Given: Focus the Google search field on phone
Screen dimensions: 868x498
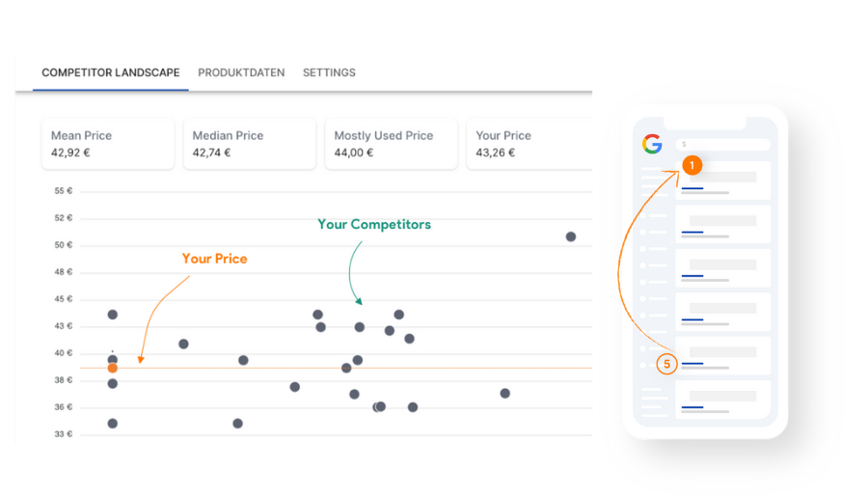Looking at the screenshot, I should [723, 145].
